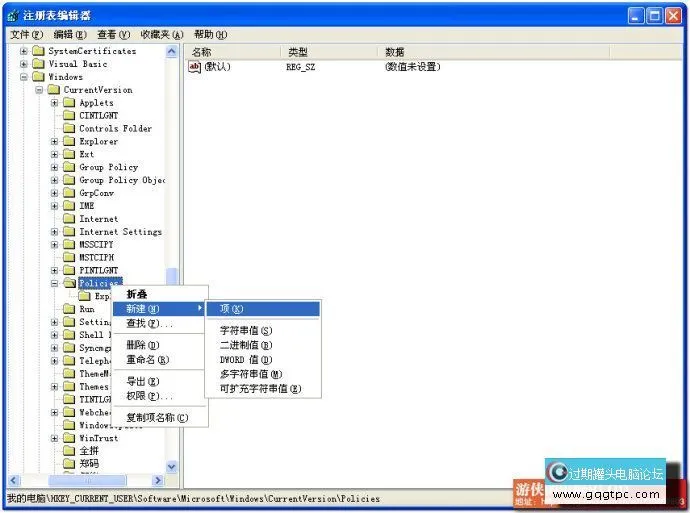Select 重命名(R) in the context menu

point(159,359)
